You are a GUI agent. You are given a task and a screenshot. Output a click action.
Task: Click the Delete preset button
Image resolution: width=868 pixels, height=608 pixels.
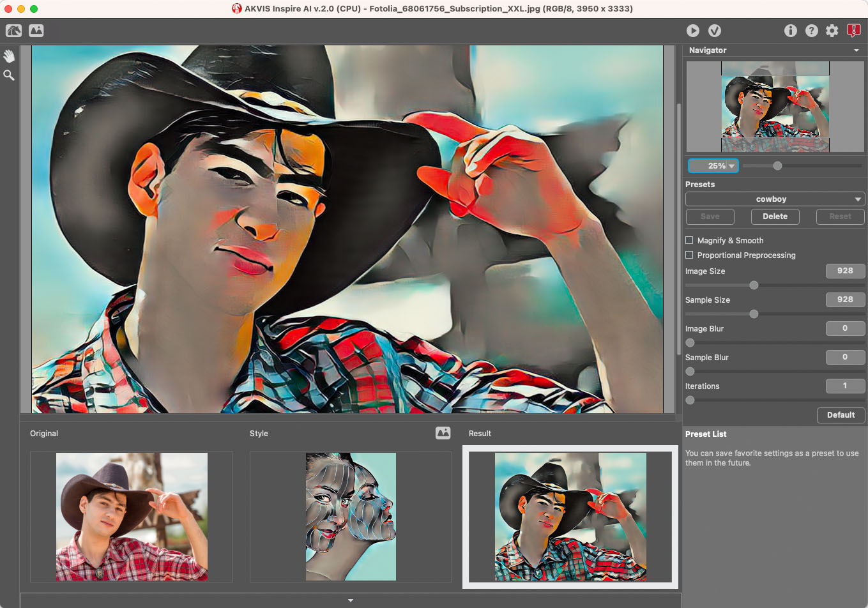[x=775, y=217]
